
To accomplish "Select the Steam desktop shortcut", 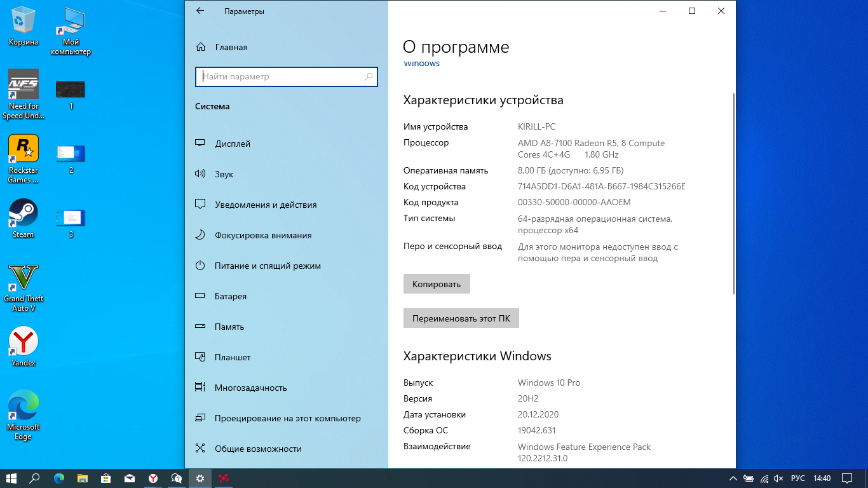I will click(x=24, y=219).
